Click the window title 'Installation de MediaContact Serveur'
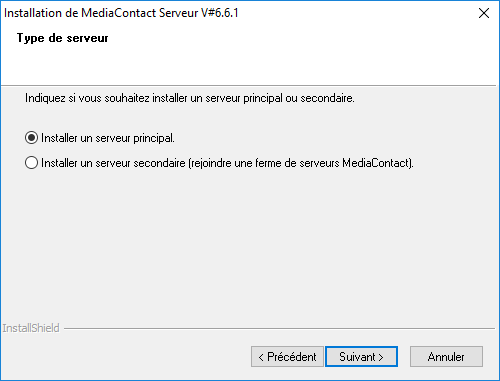 click(x=101, y=13)
